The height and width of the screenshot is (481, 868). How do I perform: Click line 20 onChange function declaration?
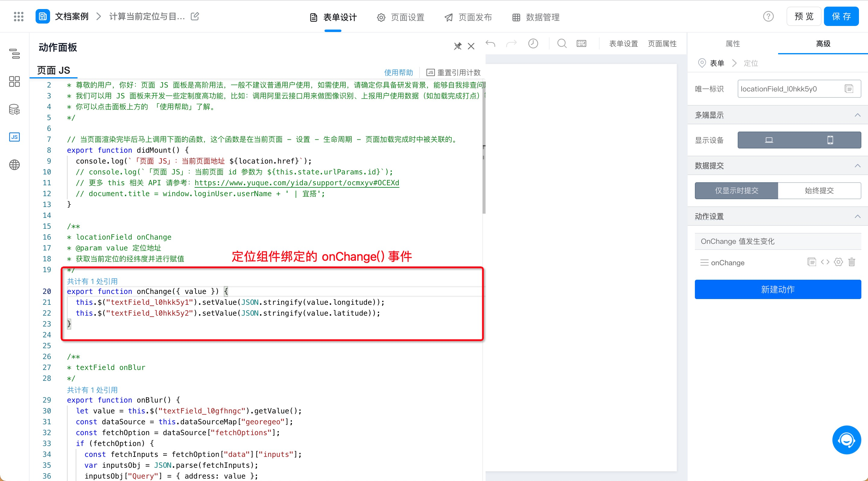coord(147,291)
